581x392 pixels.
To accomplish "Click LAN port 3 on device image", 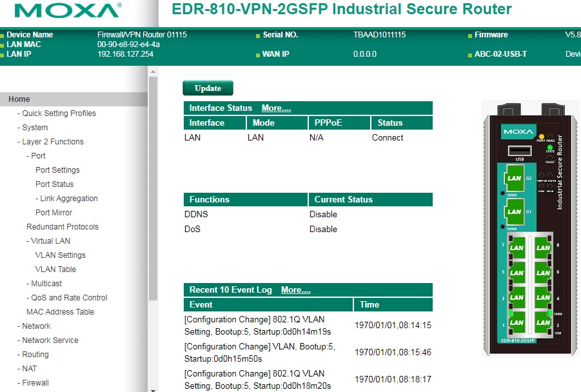I will tap(516, 297).
